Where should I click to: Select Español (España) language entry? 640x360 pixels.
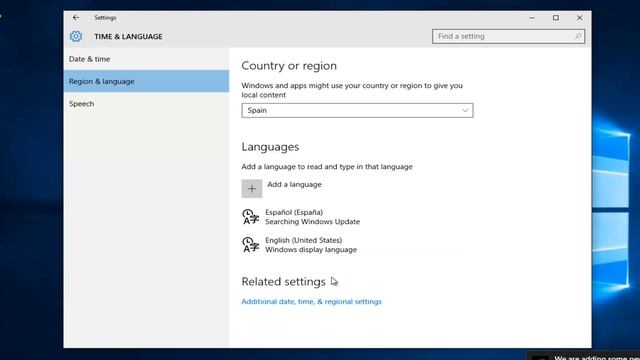(301, 217)
